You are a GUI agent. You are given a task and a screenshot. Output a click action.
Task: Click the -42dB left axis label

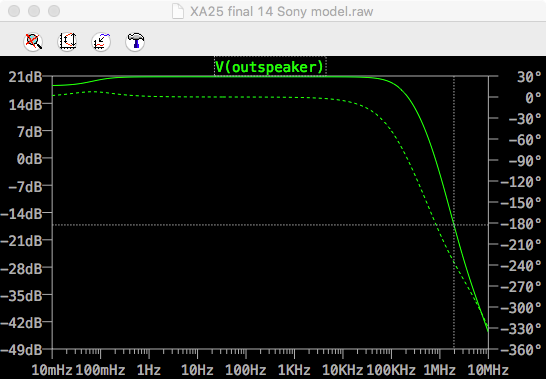21,323
